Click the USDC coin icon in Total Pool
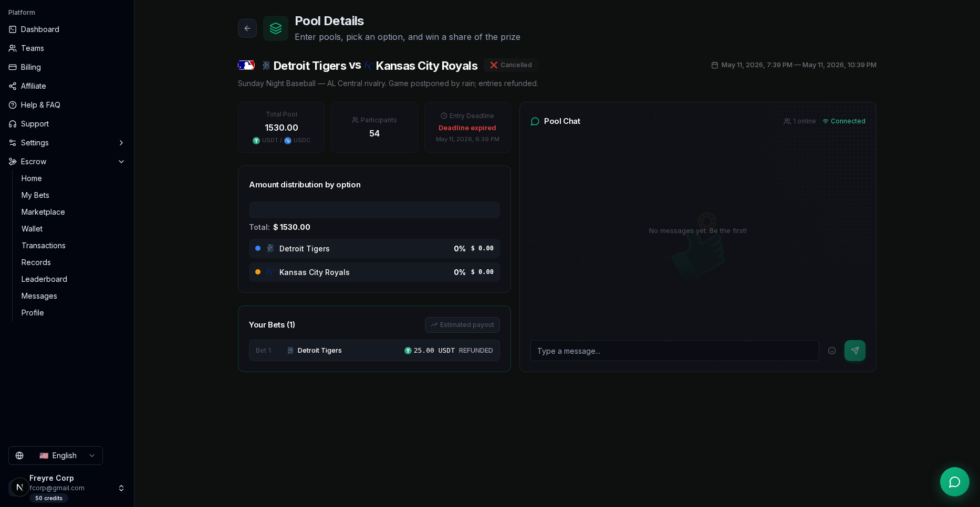The height and width of the screenshot is (507, 980). pyautogui.click(x=288, y=141)
